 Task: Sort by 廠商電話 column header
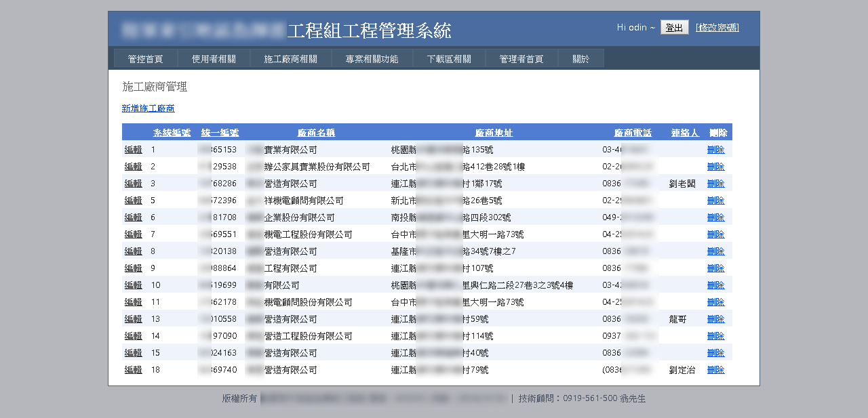(x=633, y=133)
